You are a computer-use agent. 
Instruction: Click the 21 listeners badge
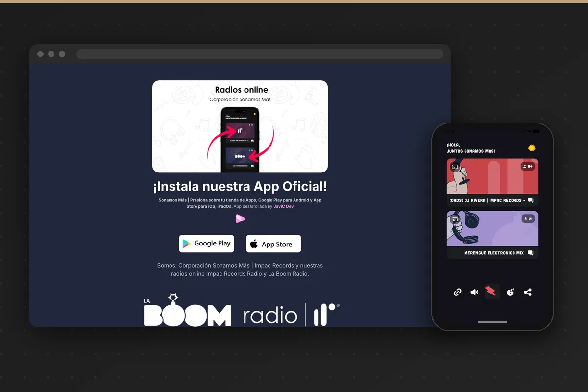pos(528,219)
